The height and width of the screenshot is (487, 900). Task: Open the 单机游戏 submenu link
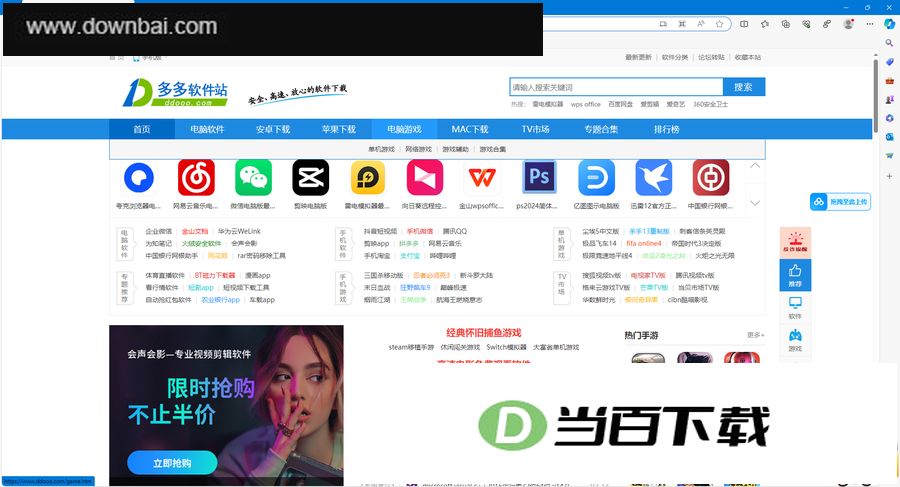[x=382, y=149]
